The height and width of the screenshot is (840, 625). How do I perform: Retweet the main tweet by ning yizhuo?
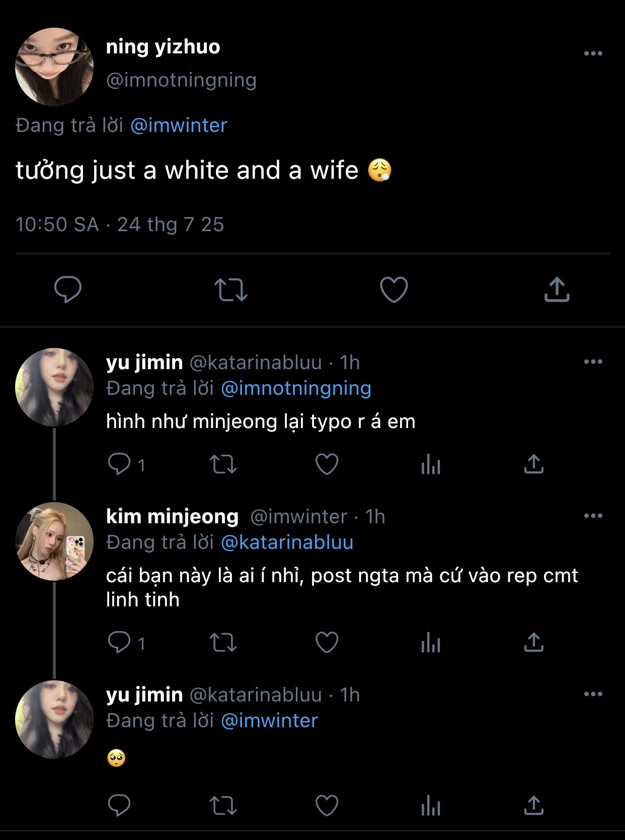coord(230,290)
